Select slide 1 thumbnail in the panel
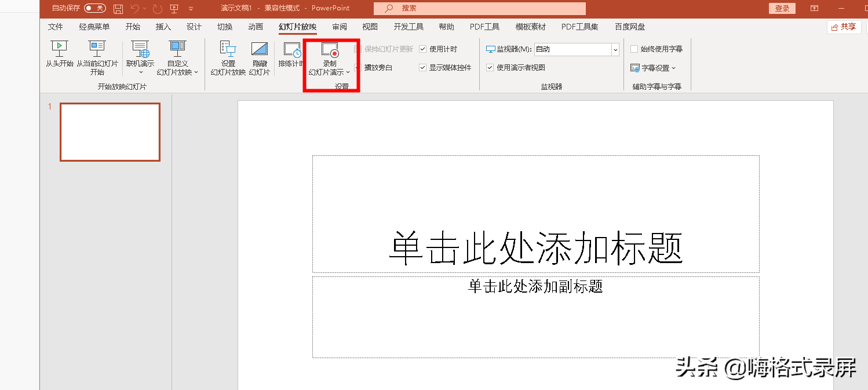The width and height of the screenshot is (868, 390). [x=110, y=132]
